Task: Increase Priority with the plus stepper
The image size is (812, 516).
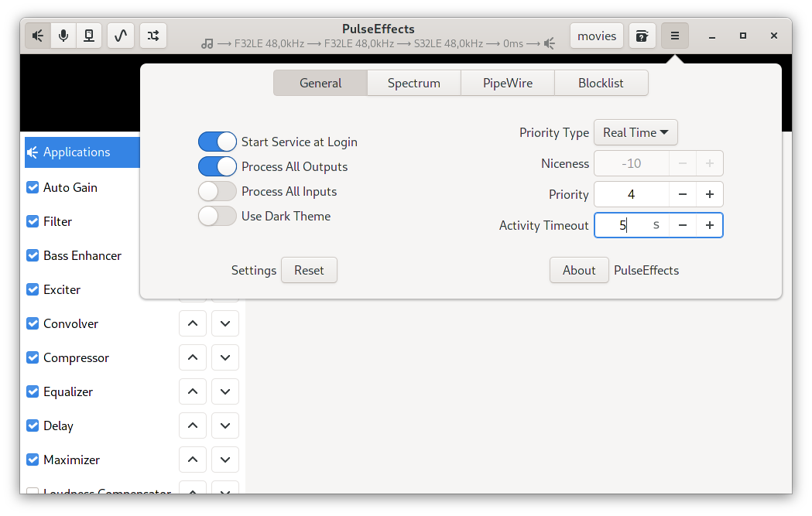Action: [710, 194]
